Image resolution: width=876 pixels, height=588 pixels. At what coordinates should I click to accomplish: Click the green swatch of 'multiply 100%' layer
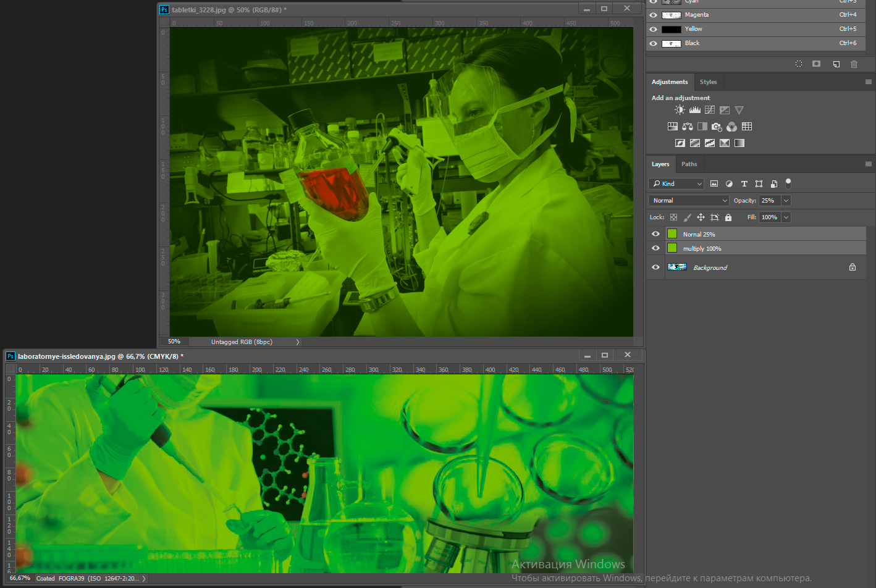[672, 248]
